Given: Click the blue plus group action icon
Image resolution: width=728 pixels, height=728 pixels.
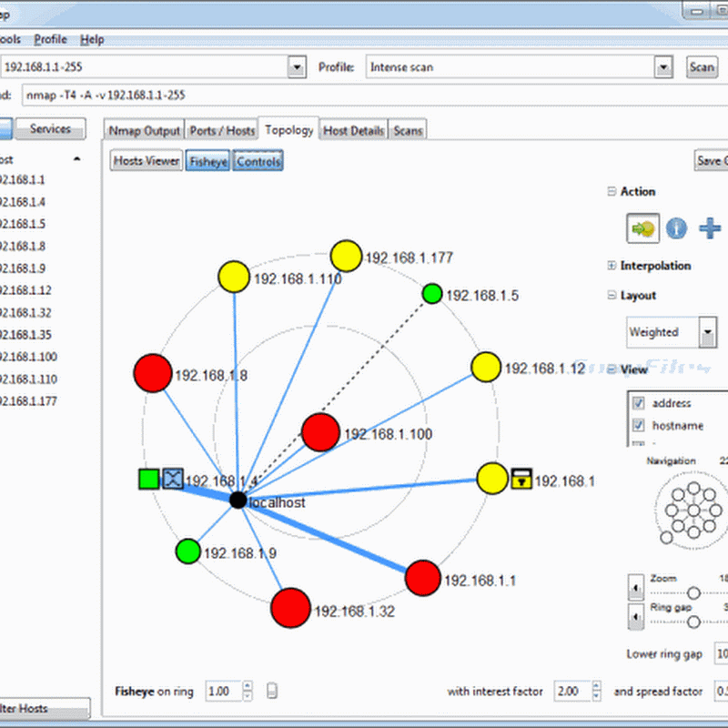Looking at the screenshot, I should [710, 228].
